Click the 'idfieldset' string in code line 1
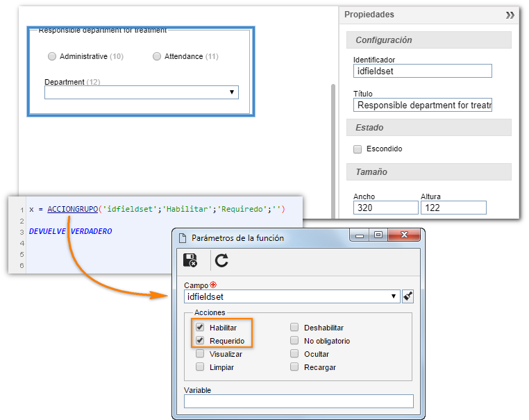This screenshot has height=420, width=529. tap(130, 209)
